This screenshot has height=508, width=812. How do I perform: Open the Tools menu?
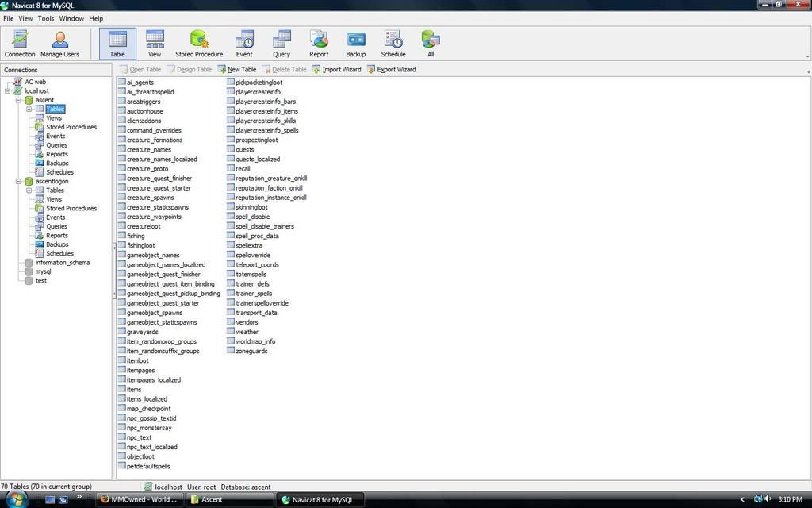coord(45,19)
